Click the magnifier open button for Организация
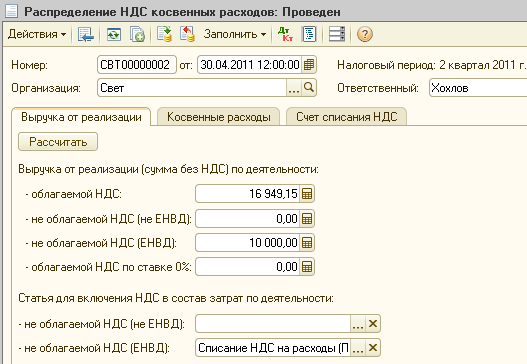The height and width of the screenshot is (364, 527). (x=309, y=88)
